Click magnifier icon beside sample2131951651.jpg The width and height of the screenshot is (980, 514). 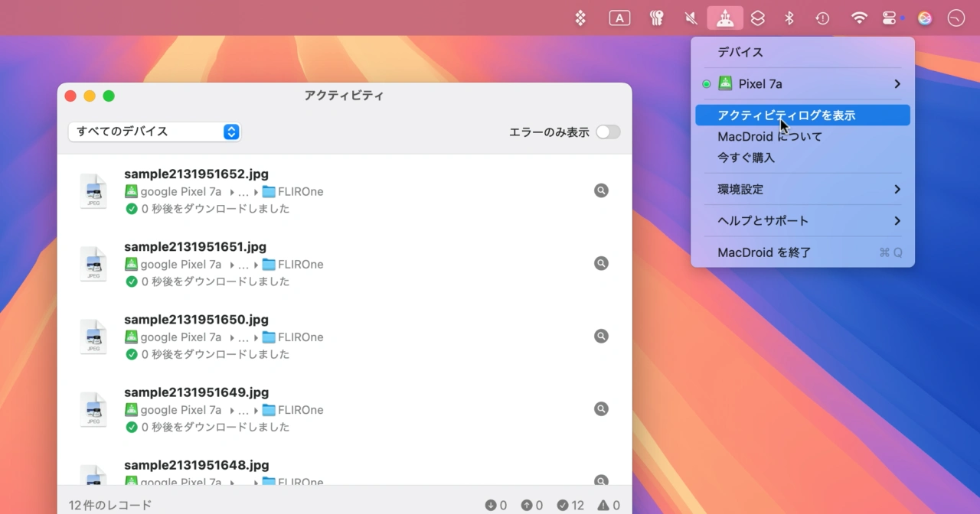tap(601, 263)
